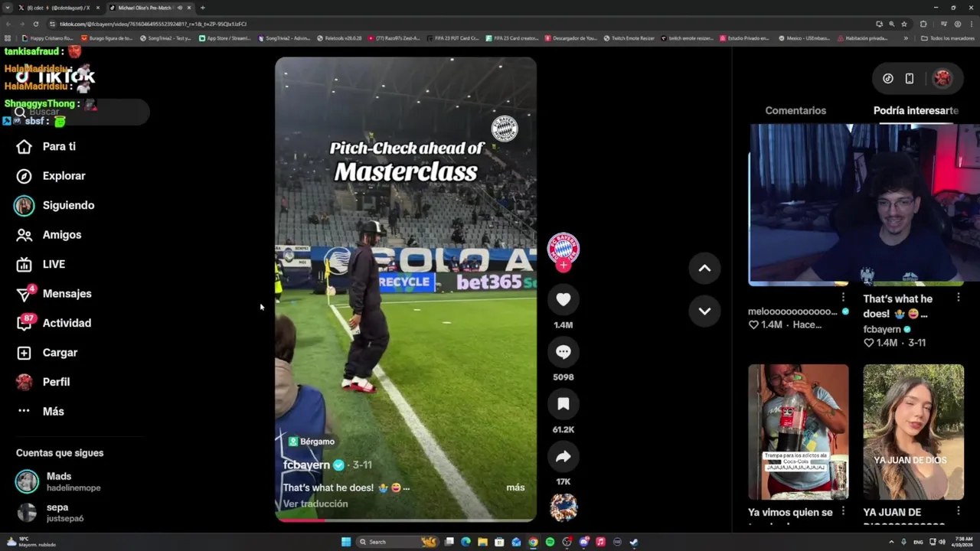The height and width of the screenshot is (551, 980).
Task: Open File Explorer from taskbar
Action: pyautogui.click(x=482, y=542)
